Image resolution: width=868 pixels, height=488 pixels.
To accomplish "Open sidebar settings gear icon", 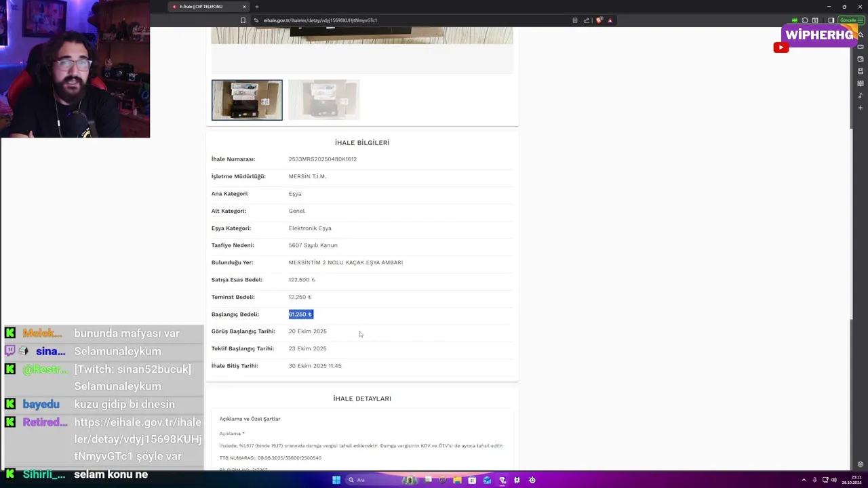I will click(x=861, y=464).
